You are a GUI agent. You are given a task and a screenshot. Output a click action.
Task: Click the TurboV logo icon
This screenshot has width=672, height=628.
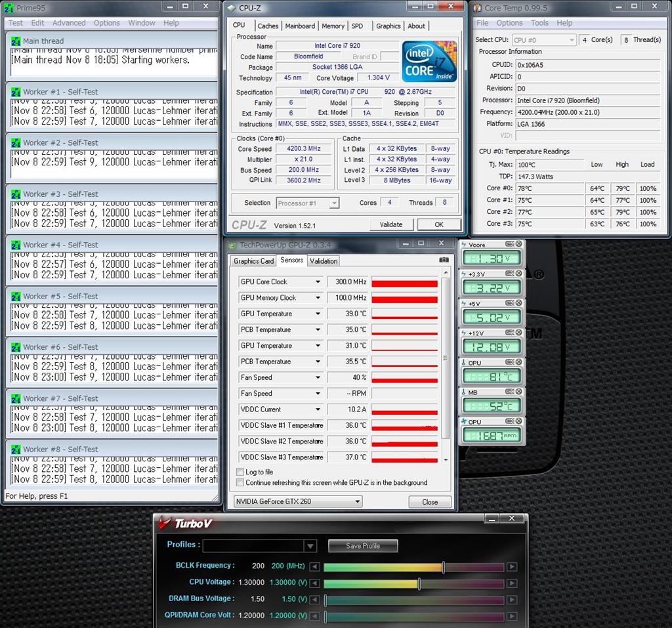pyautogui.click(x=165, y=523)
